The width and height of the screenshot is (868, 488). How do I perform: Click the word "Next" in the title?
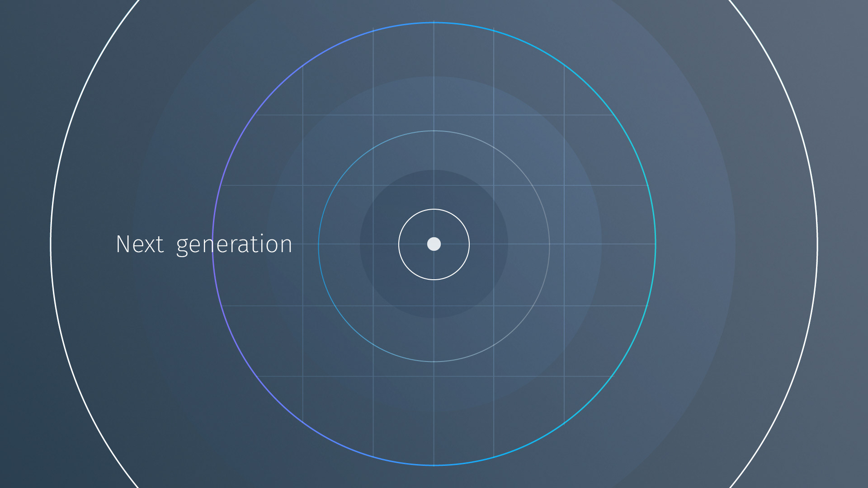coord(139,244)
